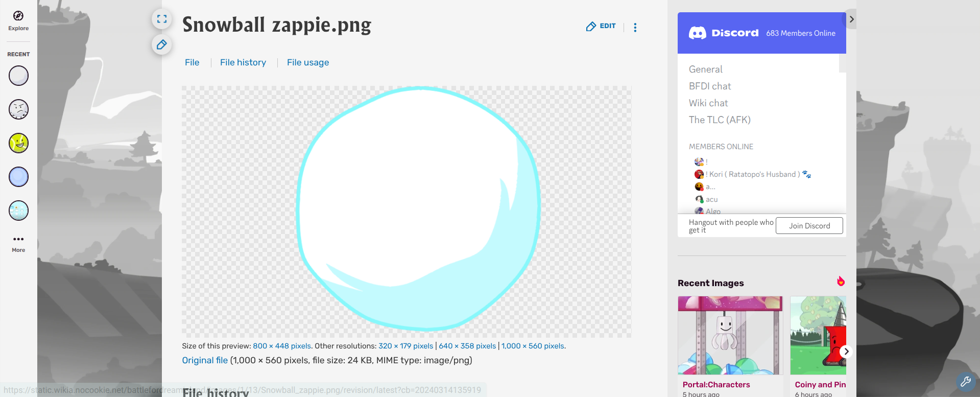This screenshot has height=397, width=980.
Task: Click the MEMBERS ONLINE heading
Action: 721,147
